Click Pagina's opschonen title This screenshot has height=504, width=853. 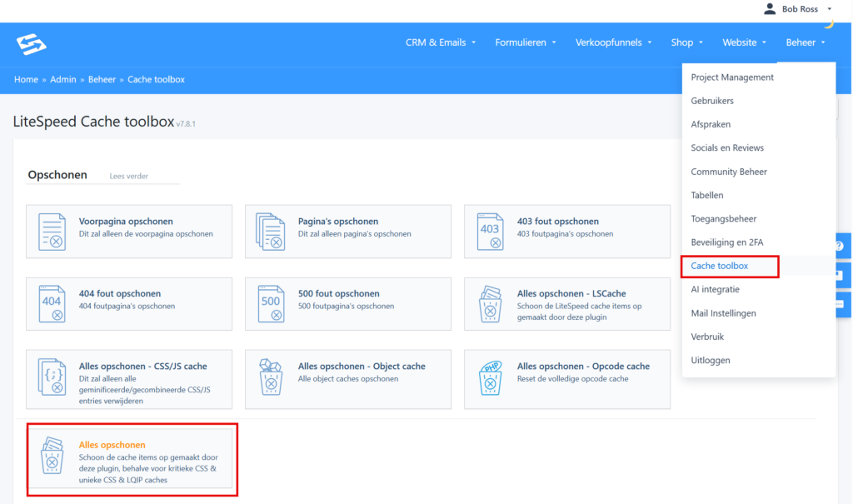[338, 221]
